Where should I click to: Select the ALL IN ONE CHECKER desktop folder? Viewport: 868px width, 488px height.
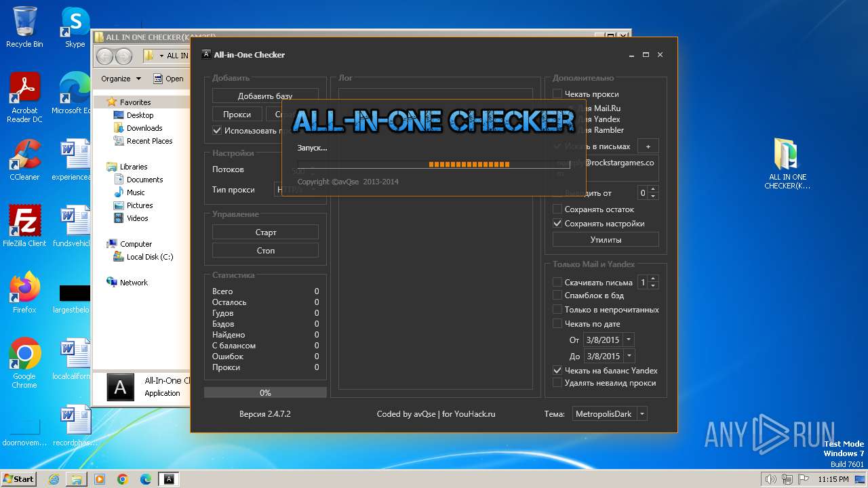pos(787,163)
